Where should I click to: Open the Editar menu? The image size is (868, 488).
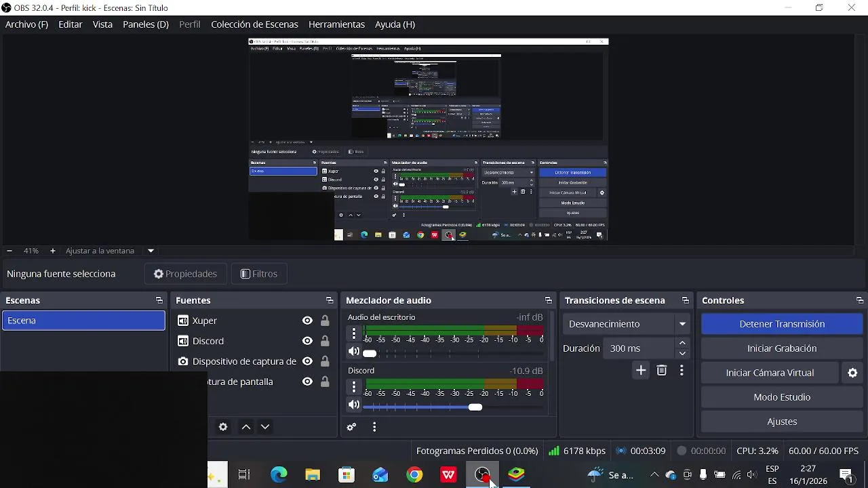tap(71, 24)
